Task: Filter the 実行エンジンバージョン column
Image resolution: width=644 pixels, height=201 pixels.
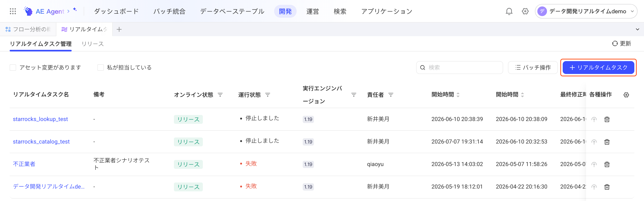Action: point(354,95)
